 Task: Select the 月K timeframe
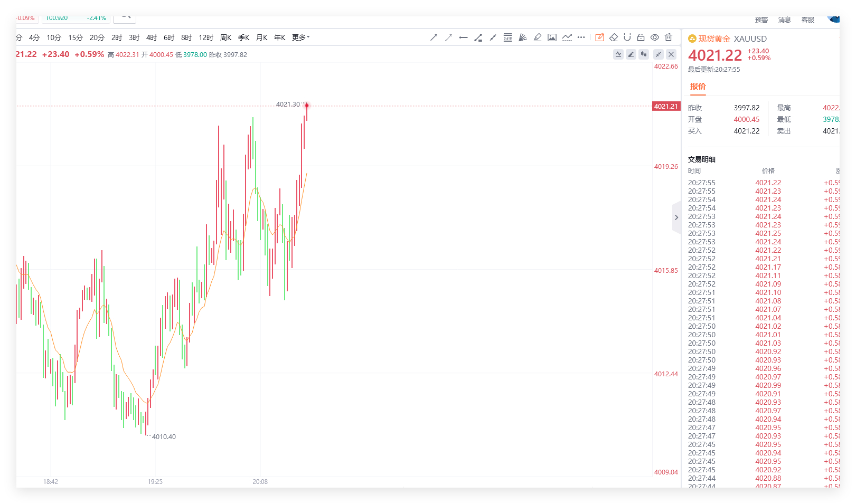point(262,37)
